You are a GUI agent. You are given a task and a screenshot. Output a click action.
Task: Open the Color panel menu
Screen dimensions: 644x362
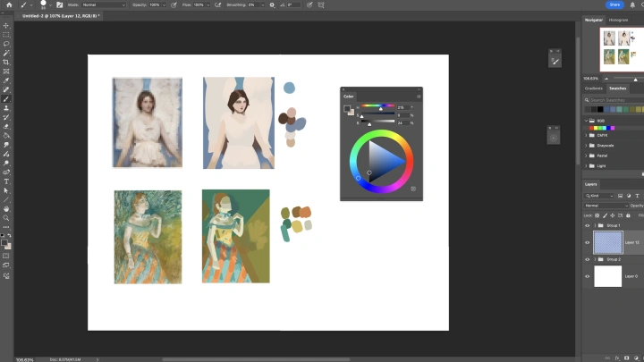click(x=419, y=97)
